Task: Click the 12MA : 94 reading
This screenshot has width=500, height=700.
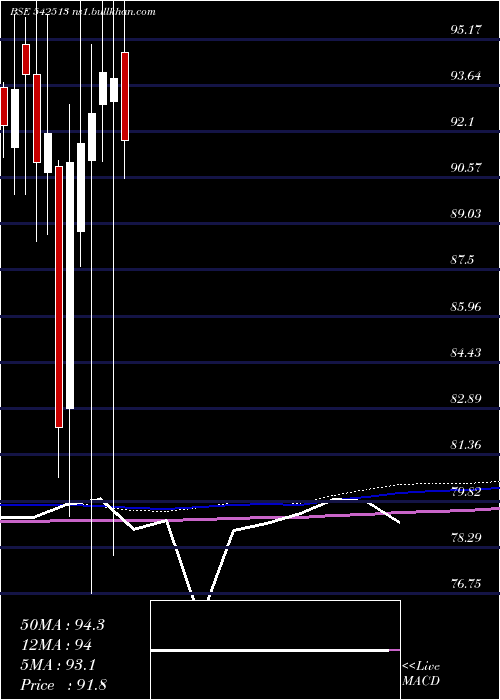Action: pyautogui.click(x=56, y=645)
